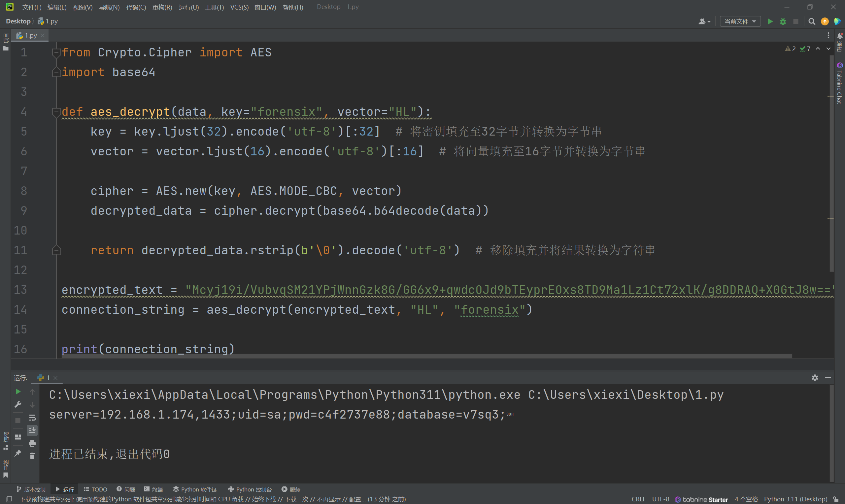
Task: Click the warnings indicator showing 2
Action: tap(790, 49)
